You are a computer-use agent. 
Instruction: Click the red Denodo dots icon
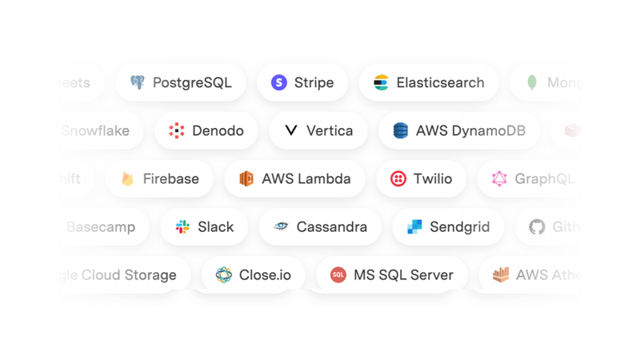click(177, 130)
